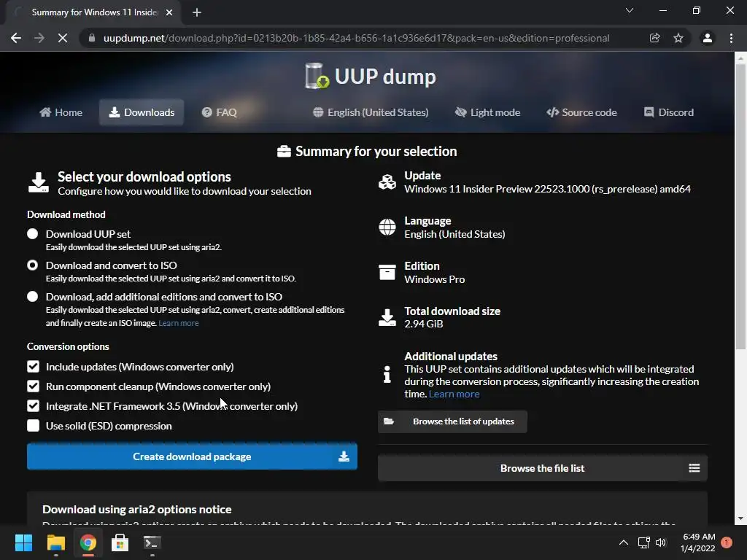The image size is (747, 560).
Task: Click the scrollbar down arrow
Action: (x=740, y=518)
